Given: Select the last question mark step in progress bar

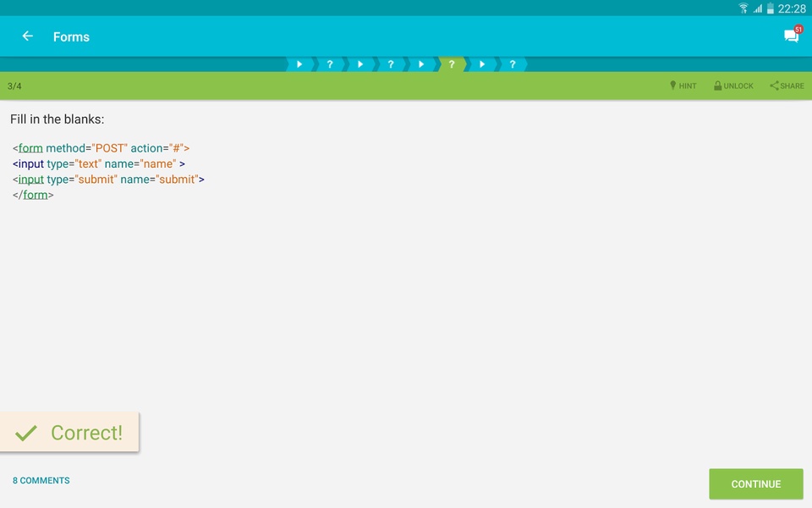Looking at the screenshot, I should point(513,64).
